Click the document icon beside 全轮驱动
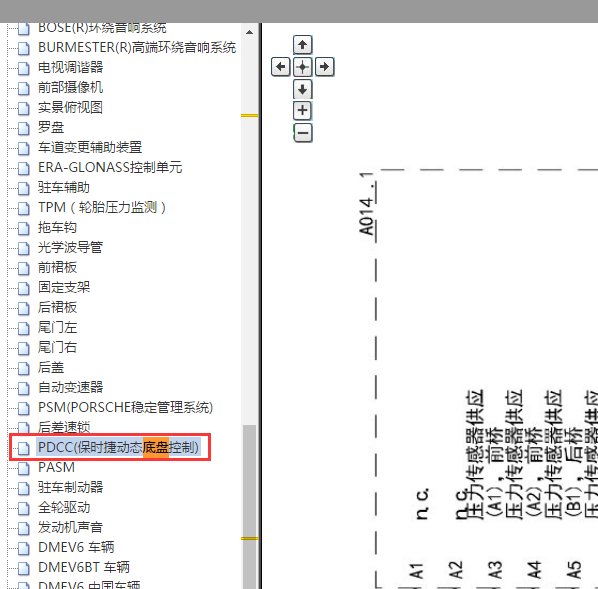This screenshot has height=589, width=598. [24, 508]
